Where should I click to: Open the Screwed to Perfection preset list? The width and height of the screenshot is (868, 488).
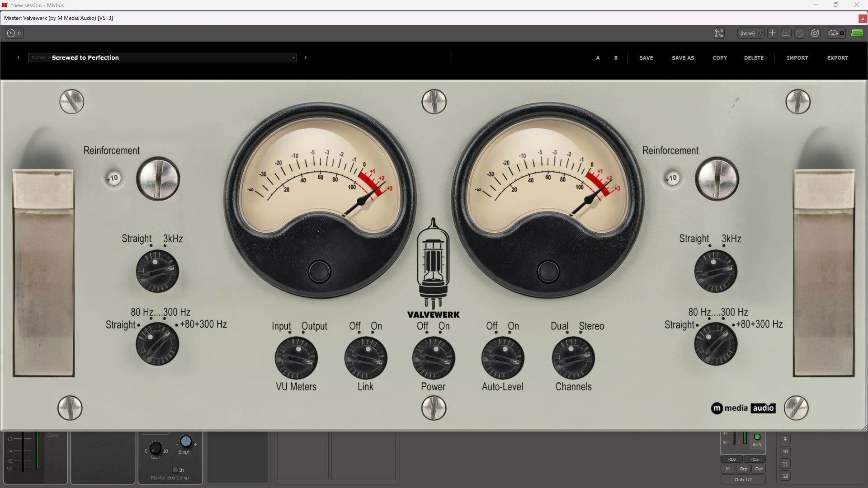[162, 57]
